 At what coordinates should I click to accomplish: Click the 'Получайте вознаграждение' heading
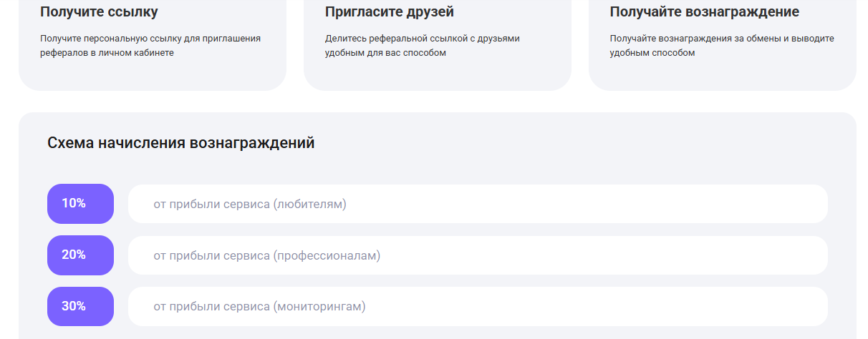[x=704, y=12]
